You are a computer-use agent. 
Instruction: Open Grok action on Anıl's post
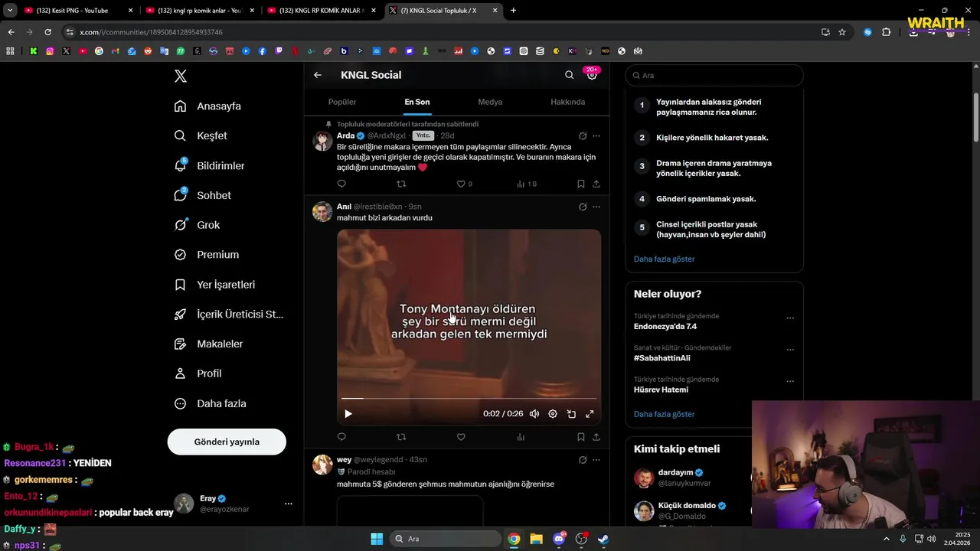tap(583, 207)
